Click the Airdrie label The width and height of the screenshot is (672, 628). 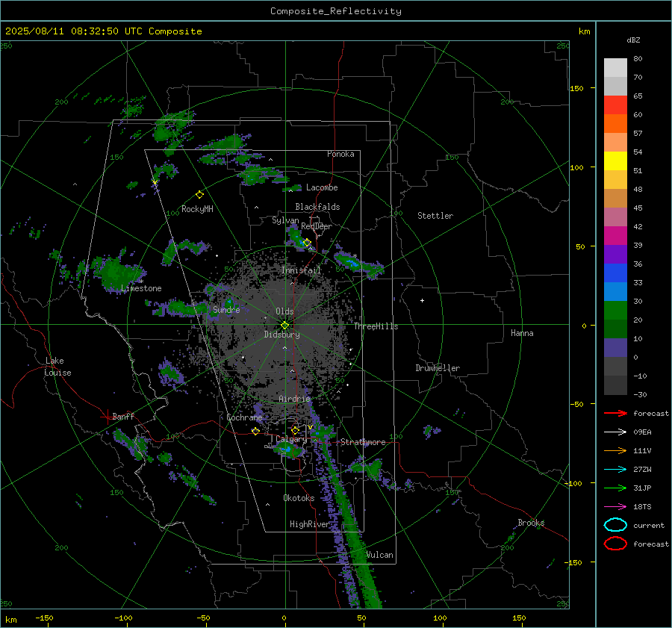(x=294, y=399)
